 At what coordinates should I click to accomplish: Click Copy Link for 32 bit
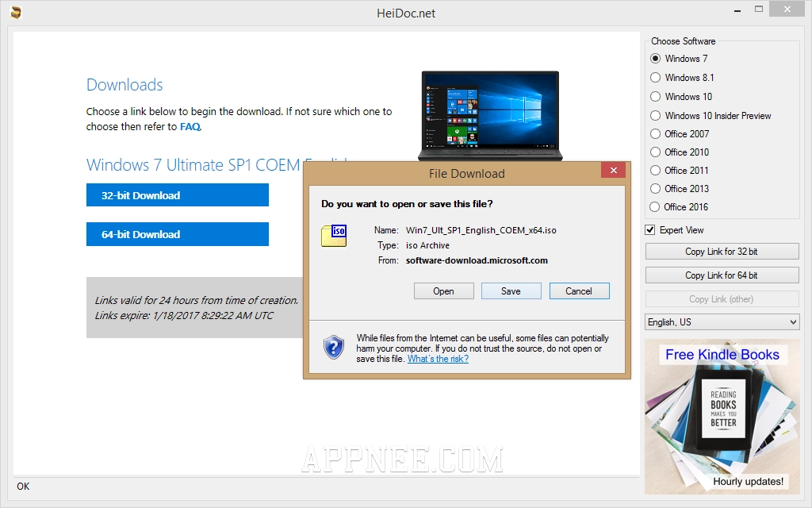pyautogui.click(x=722, y=252)
